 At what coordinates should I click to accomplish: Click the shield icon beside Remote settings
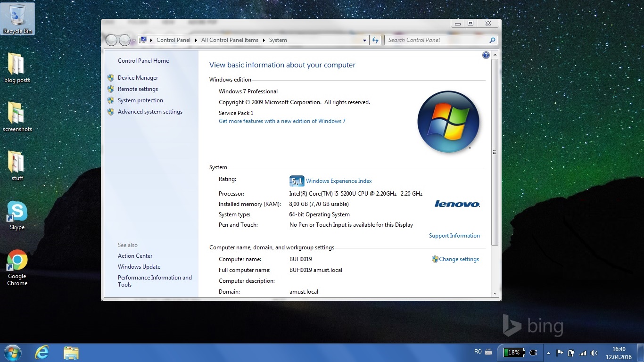111,89
